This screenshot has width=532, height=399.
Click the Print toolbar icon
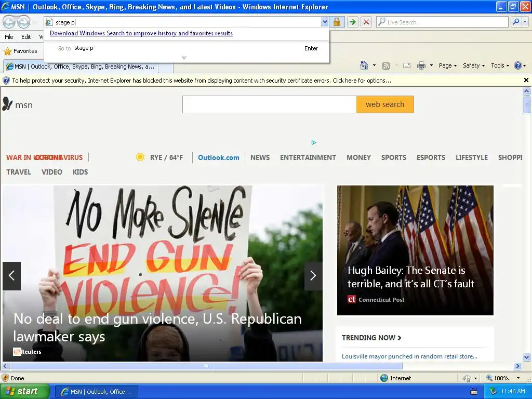[421, 65]
